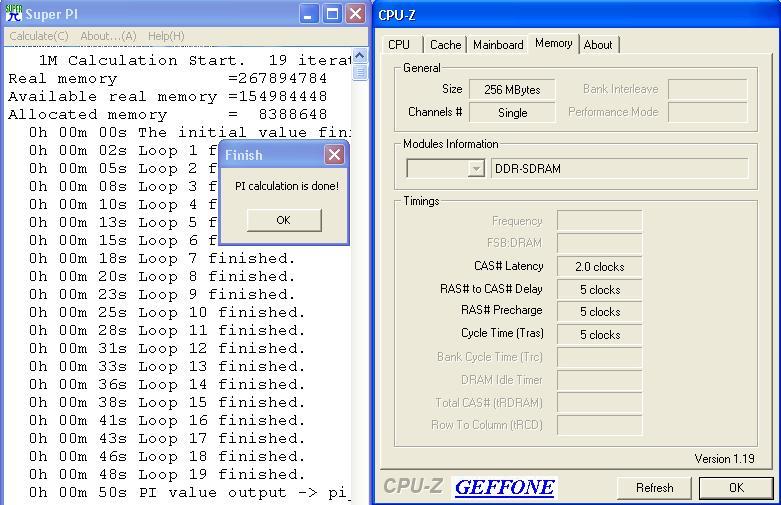Viewport: 781px width, 505px height.
Task: Open the About...(A) menu in Super PI
Action: pos(108,36)
